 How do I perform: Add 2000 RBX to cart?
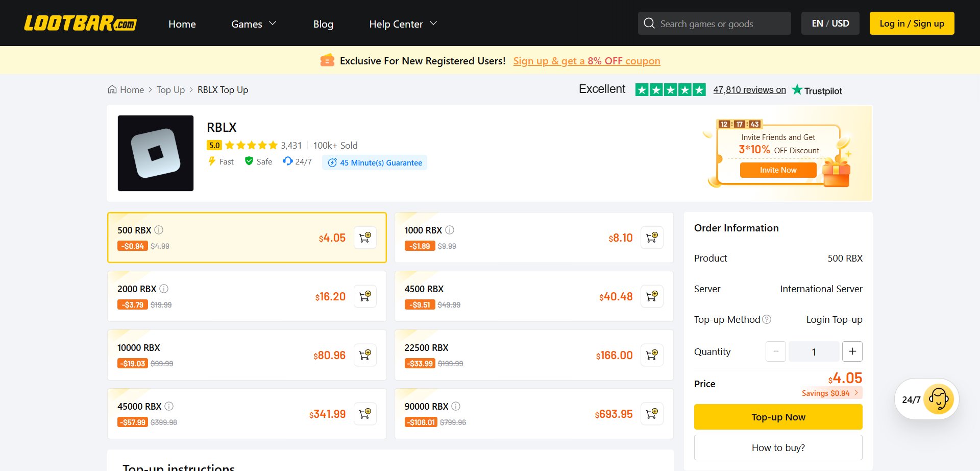tap(365, 296)
